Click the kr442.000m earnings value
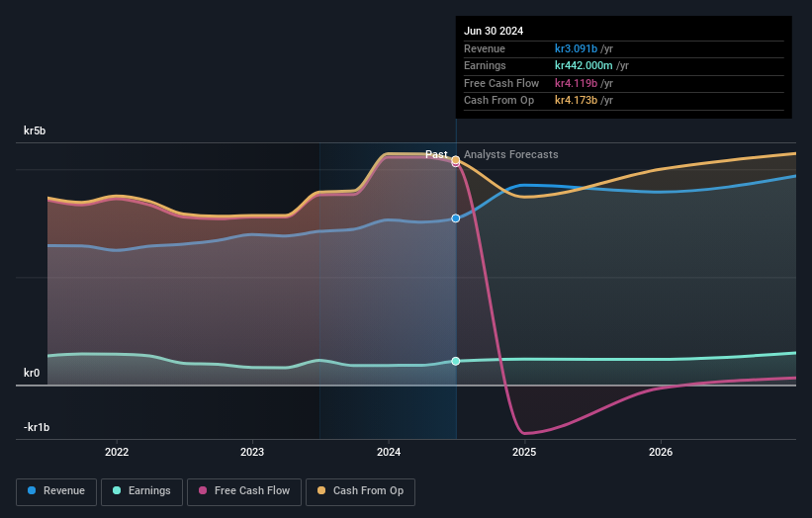This screenshot has width=812, height=518. click(x=584, y=65)
